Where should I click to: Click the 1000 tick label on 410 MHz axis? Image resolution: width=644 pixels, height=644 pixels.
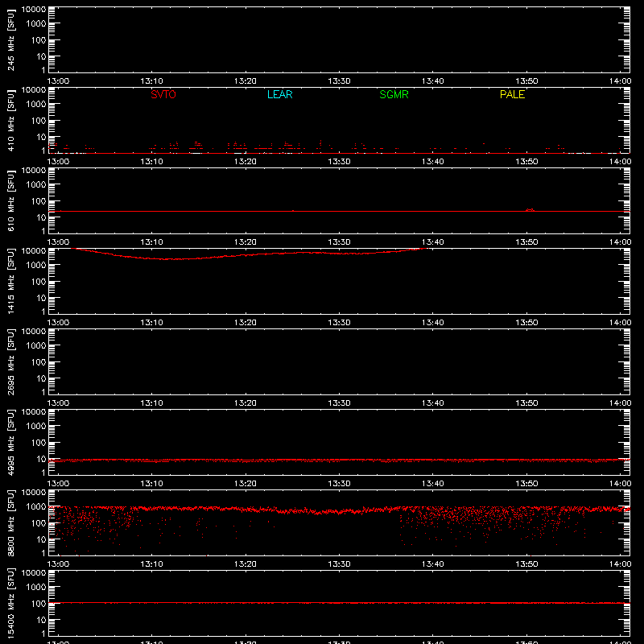point(36,105)
